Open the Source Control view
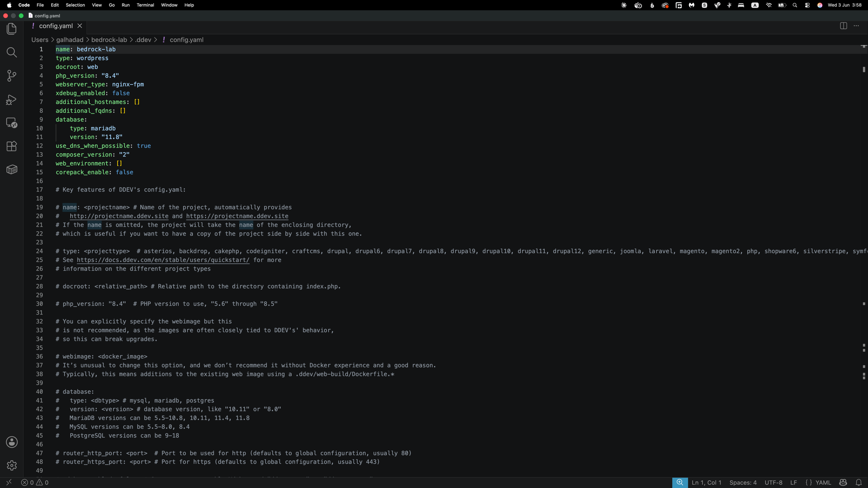Image resolution: width=868 pixels, height=488 pixels. pyautogui.click(x=12, y=76)
